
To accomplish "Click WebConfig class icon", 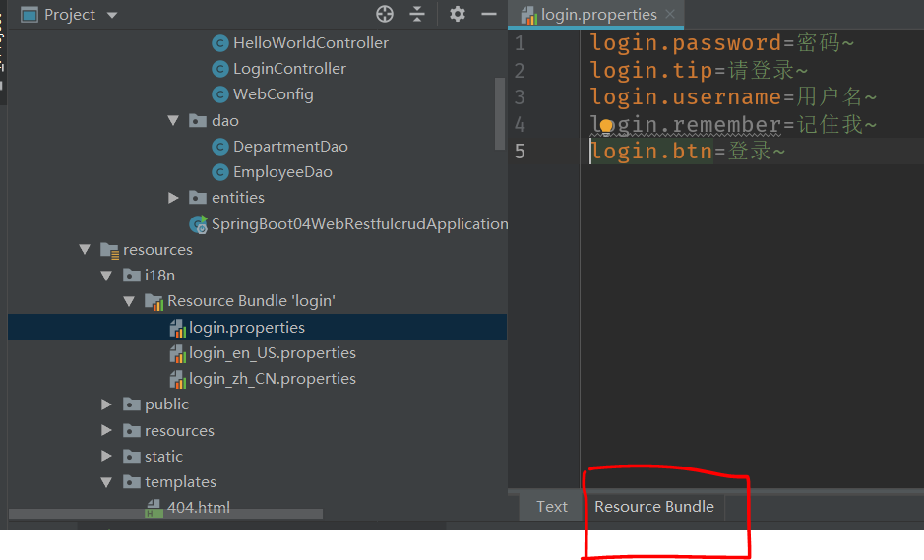I will 219,94.
